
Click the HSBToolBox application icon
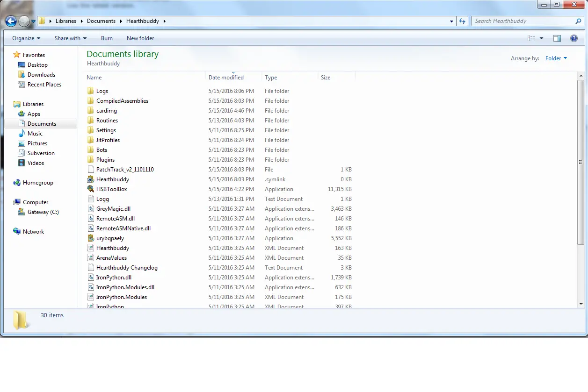click(x=91, y=189)
